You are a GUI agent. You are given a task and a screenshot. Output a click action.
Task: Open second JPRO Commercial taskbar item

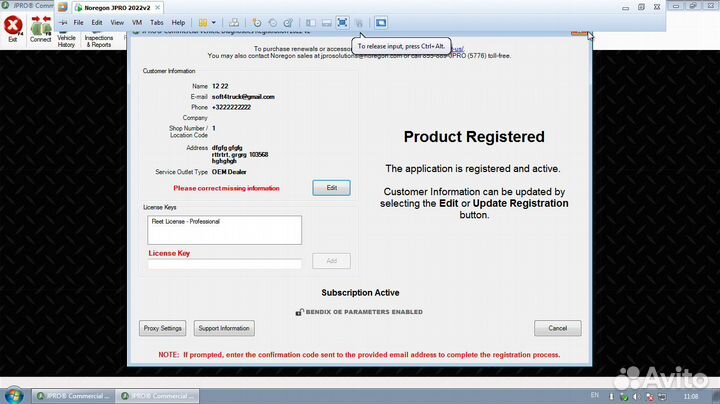[x=158, y=396]
